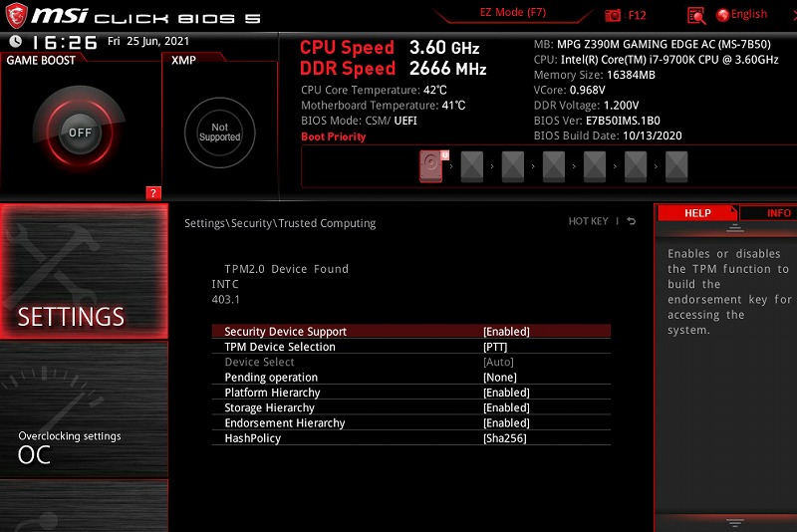Open Security Device Support [Enabled] value
The height and width of the screenshot is (532, 797).
(x=506, y=332)
